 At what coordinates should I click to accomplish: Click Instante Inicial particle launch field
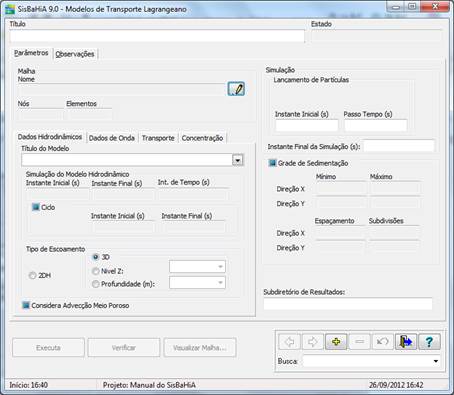pos(307,125)
